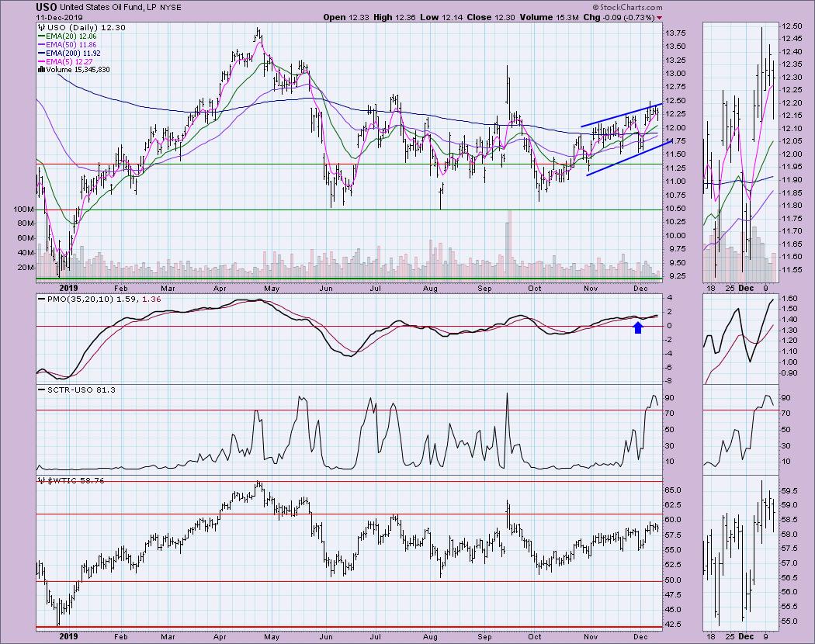Click the Volume 15.3M header value
Screen dimensions: 815x644
[x=549, y=17]
